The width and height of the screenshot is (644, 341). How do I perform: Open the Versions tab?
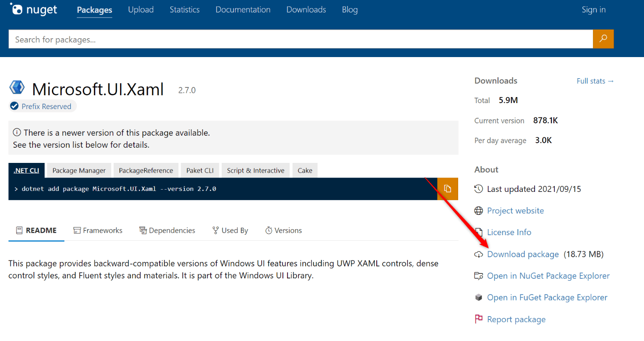tap(284, 231)
